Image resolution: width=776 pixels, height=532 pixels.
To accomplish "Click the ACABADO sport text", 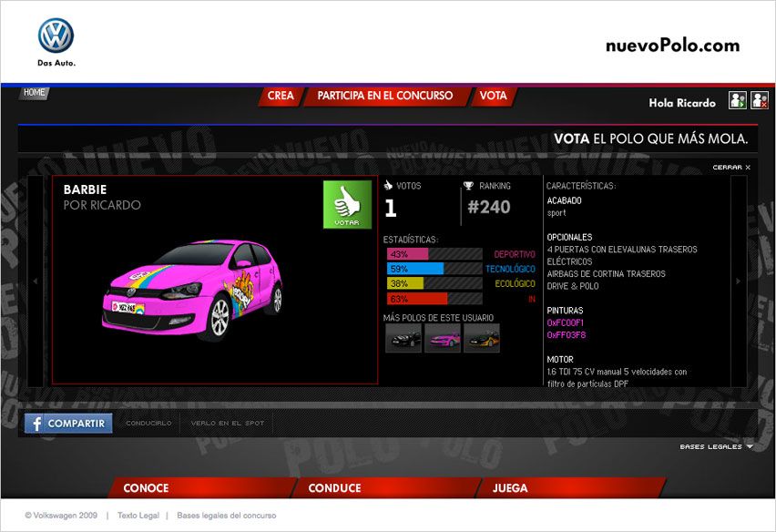I will click(x=564, y=207).
